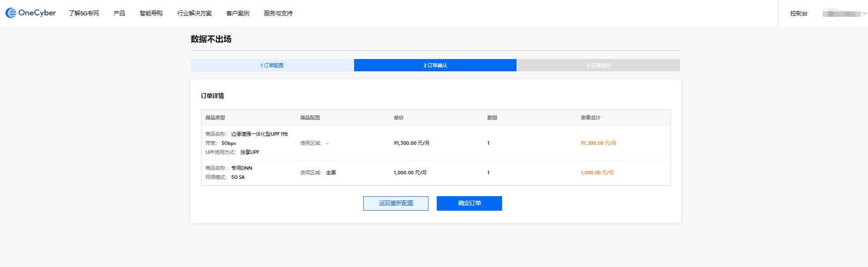Open the 服务与支持 menu
Viewport: 868px width, 267px height.
tap(278, 13)
